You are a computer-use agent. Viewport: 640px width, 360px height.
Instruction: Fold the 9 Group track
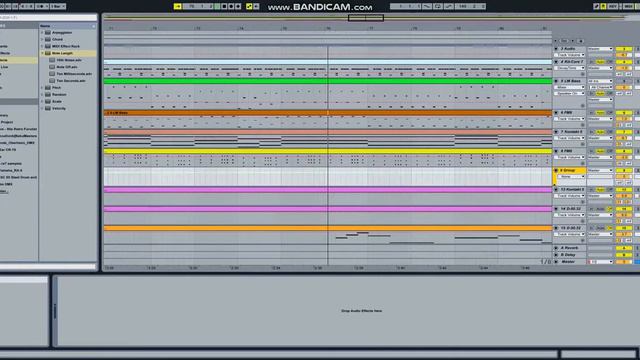pyautogui.click(x=556, y=170)
